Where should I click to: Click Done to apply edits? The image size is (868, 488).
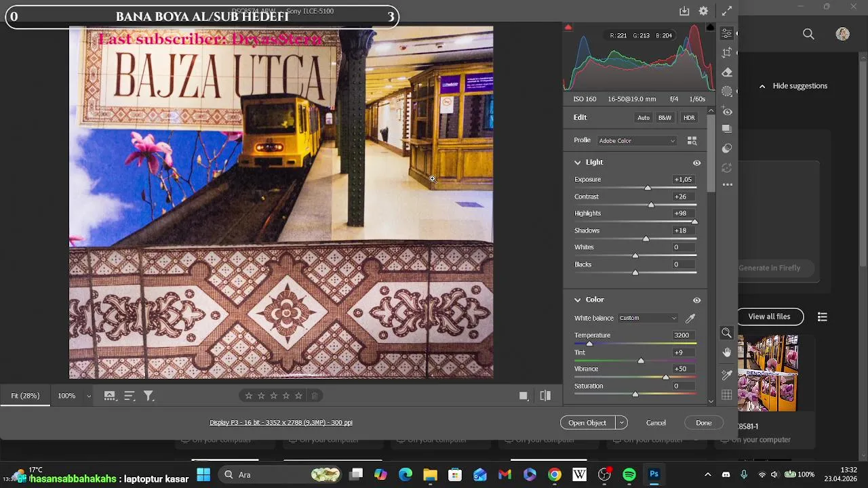pos(704,423)
